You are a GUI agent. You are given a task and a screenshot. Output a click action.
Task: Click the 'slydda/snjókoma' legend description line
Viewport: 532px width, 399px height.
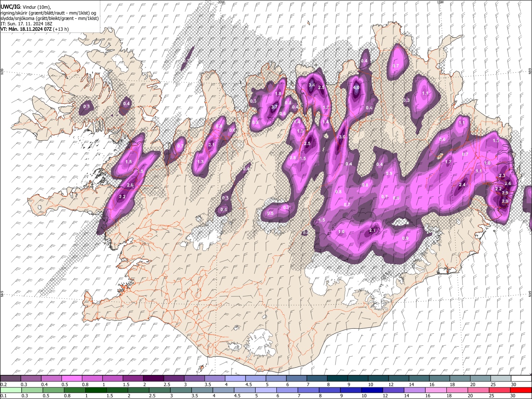pyautogui.click(x=50, y=18)
